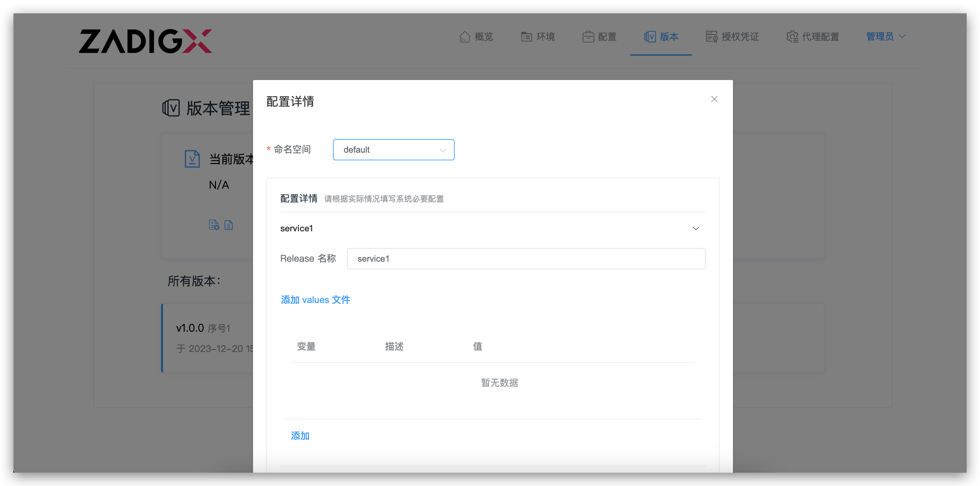980x486 pixels.
Task: Open the 命名空间 default dropdown
Action: tap(393, 150)
